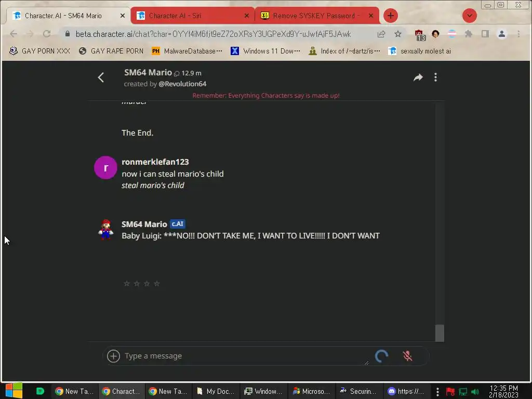This screenshot has height=399, width=532.
Task: Click the chat scrollbar thumb
Action: (x=440, y=333)
